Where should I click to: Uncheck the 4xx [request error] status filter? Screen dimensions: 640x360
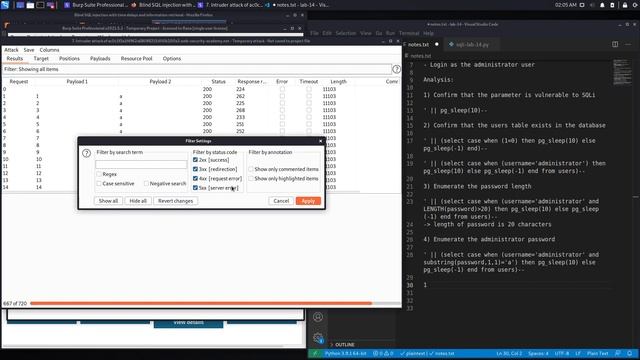pos(195,178)
